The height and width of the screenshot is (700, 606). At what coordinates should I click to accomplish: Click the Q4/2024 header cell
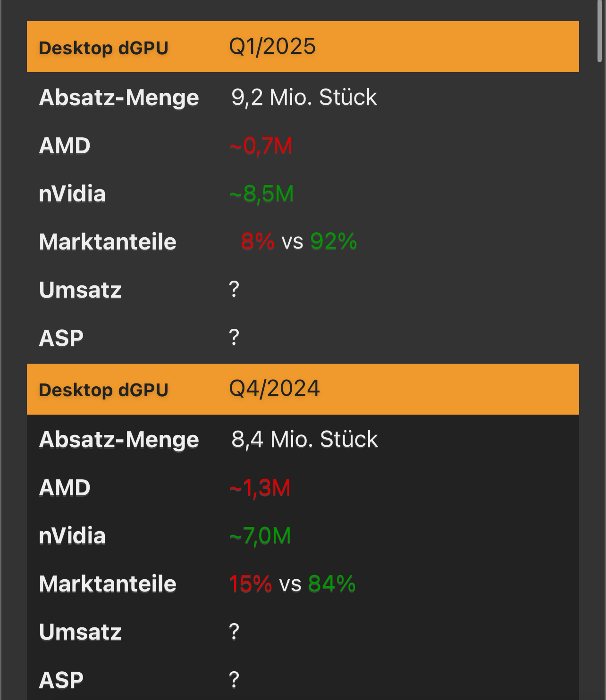[x=274, y=389]
